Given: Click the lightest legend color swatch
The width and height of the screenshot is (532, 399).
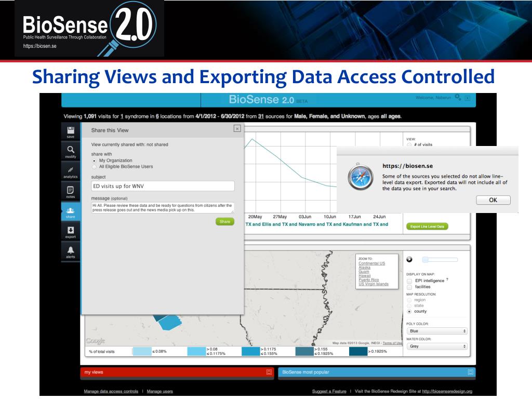Looking at the screenshot, I should click(x=142, y=352).
